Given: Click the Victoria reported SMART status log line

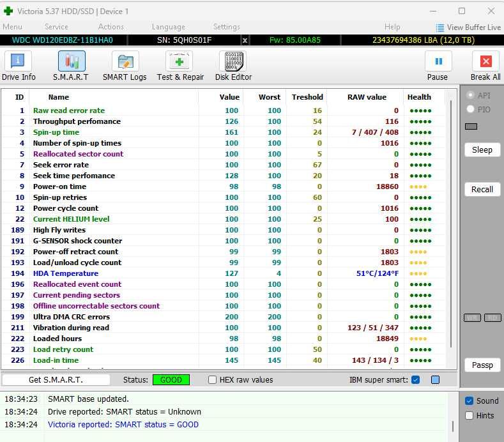Looking at the screenshot, I should tap(123, 425).
